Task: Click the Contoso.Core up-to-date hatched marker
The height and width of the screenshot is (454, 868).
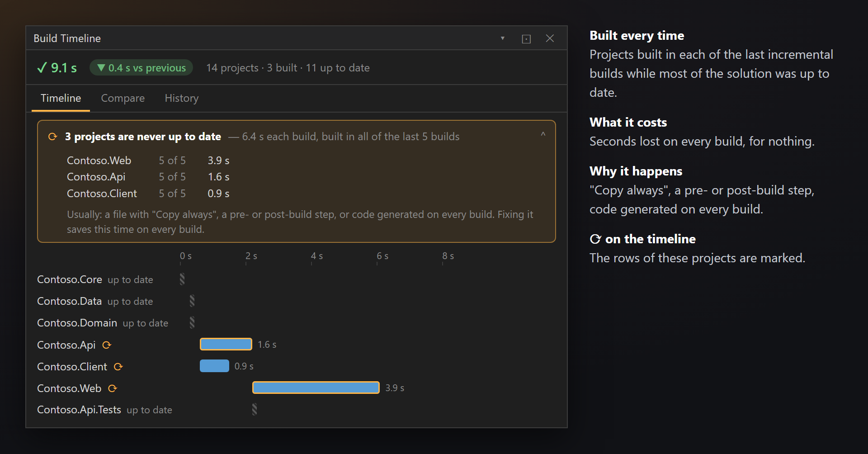Action: (182, 279)
